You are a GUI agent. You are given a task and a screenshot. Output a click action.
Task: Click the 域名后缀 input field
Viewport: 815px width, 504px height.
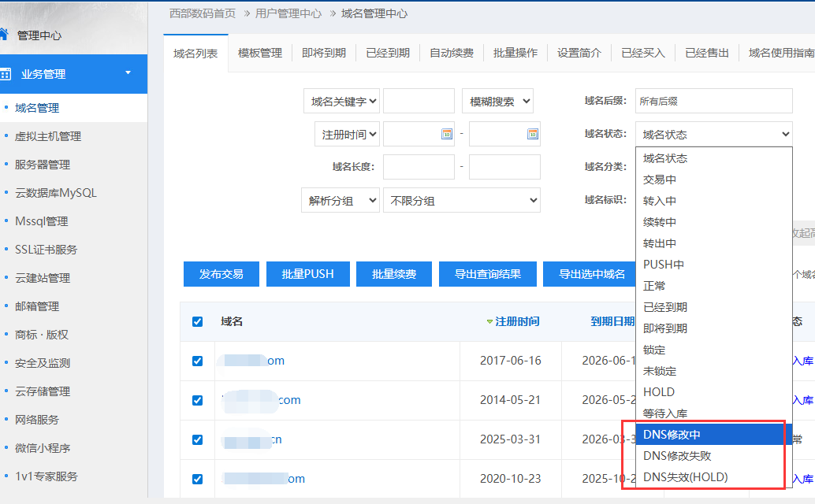click(x=713, y=101)
